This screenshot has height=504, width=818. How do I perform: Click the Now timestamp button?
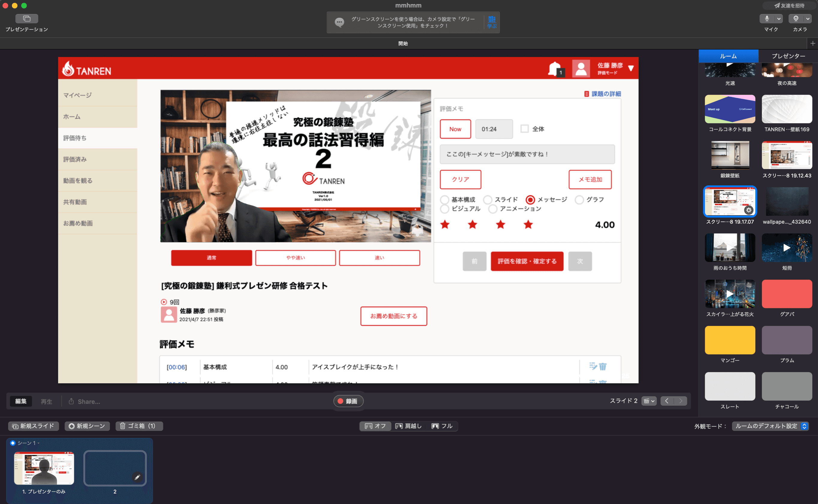click(x=455, y=129)
